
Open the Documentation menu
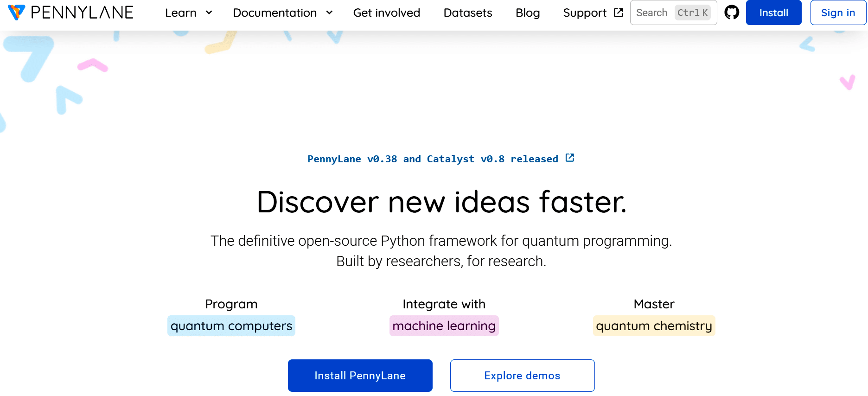[x=274, y=13]
